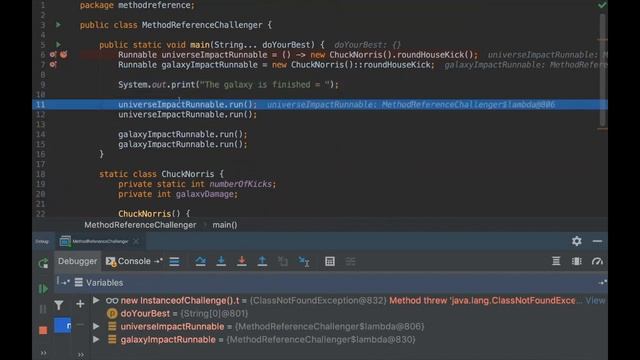Remove selected watch with minus icon
640x360 pixels.
[x=80, y=325]
